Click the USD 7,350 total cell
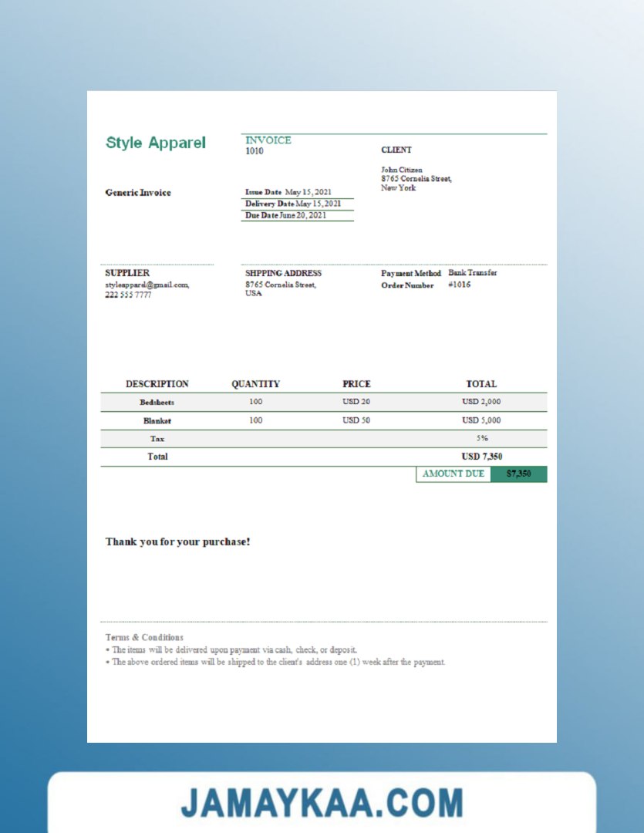The image size is (644, 833). tap(481, 457)
